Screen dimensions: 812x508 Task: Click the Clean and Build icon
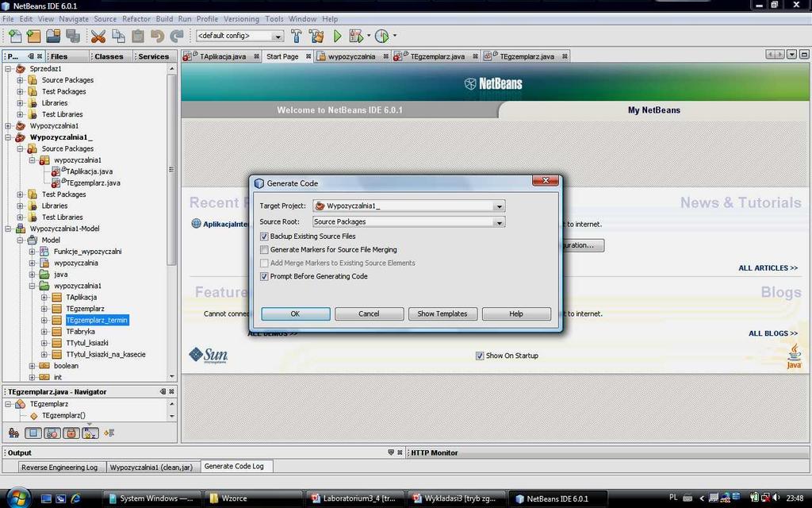(316, 36)
